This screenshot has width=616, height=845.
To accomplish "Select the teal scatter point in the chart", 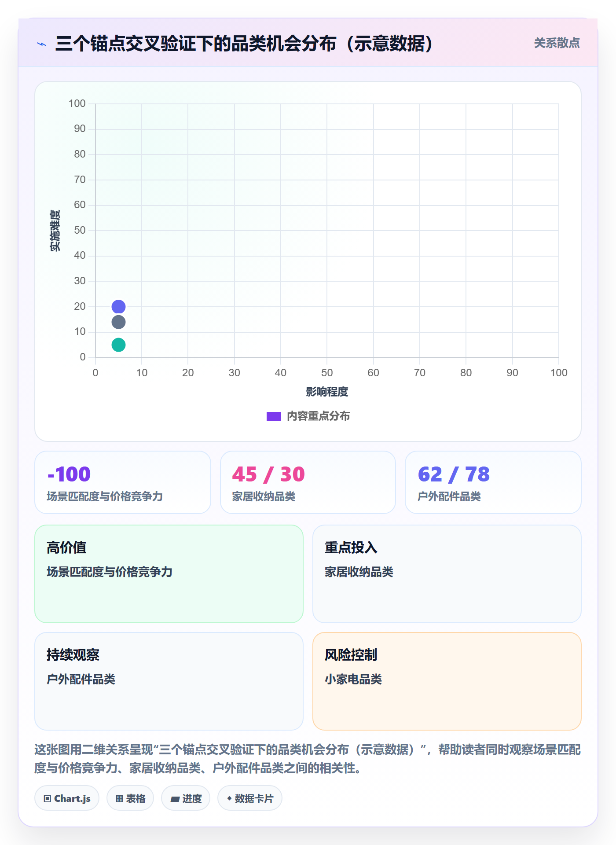I will (x=118, y=345).
